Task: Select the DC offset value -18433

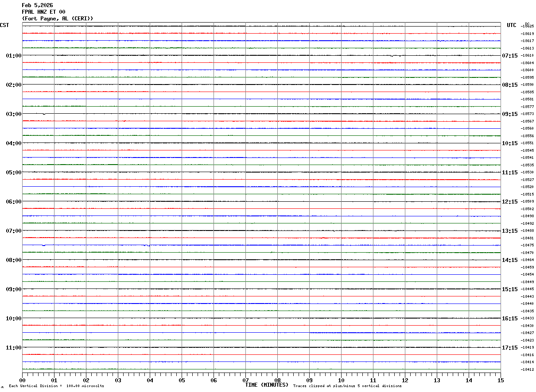Action: click(x=527, y=319)
